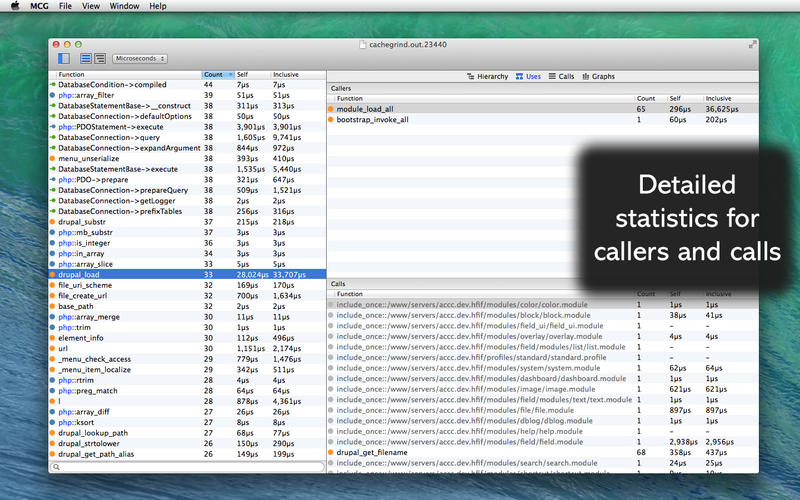Switch to the Calls tab

tap(561, 77)
